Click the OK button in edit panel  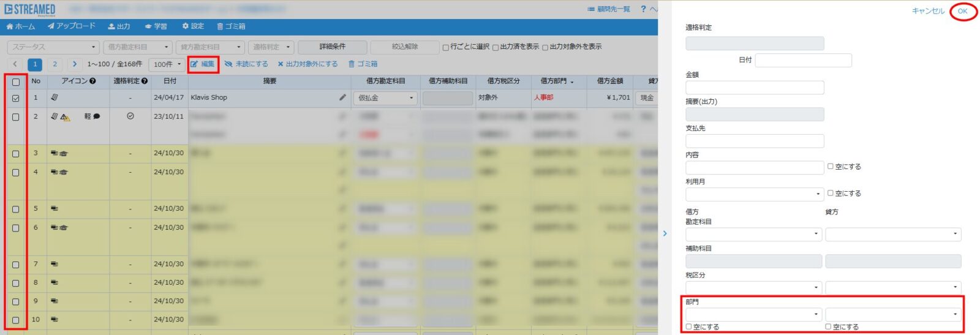pyautogui.click(x=963, y=11)
